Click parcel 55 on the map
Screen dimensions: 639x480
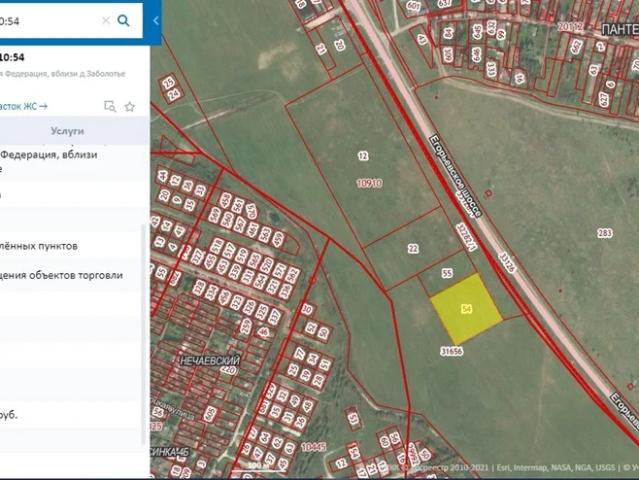click(447, 273)
